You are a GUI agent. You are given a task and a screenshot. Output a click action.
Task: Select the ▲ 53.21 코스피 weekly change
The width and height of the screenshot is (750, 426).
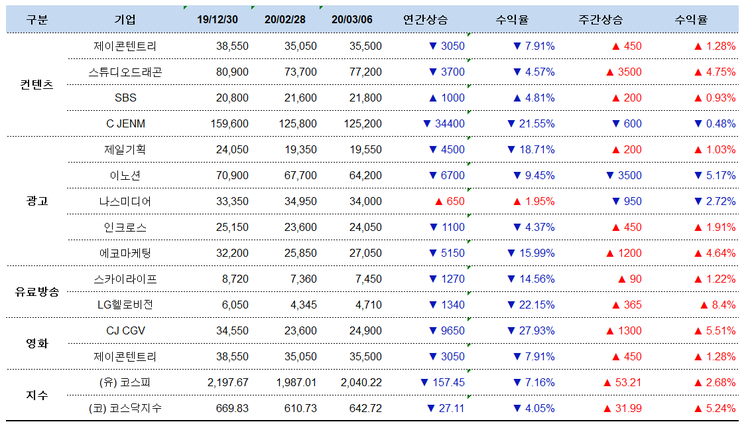(622, 382)
